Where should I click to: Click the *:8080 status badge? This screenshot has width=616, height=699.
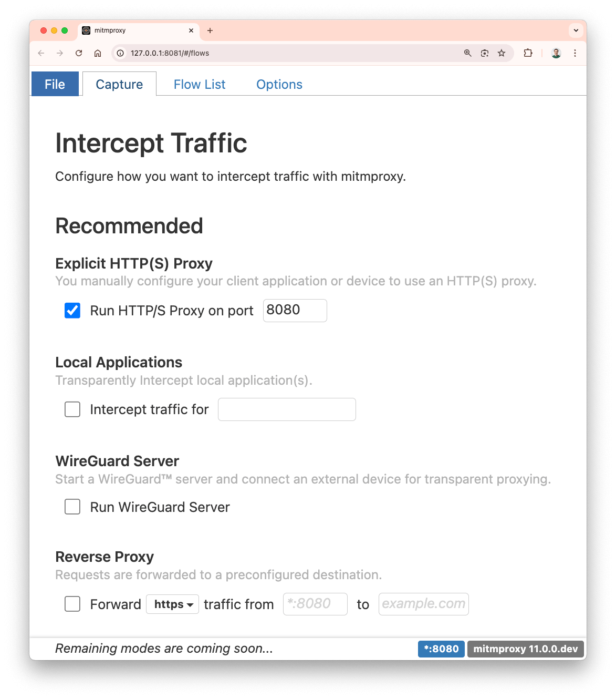tap(441, 649)
